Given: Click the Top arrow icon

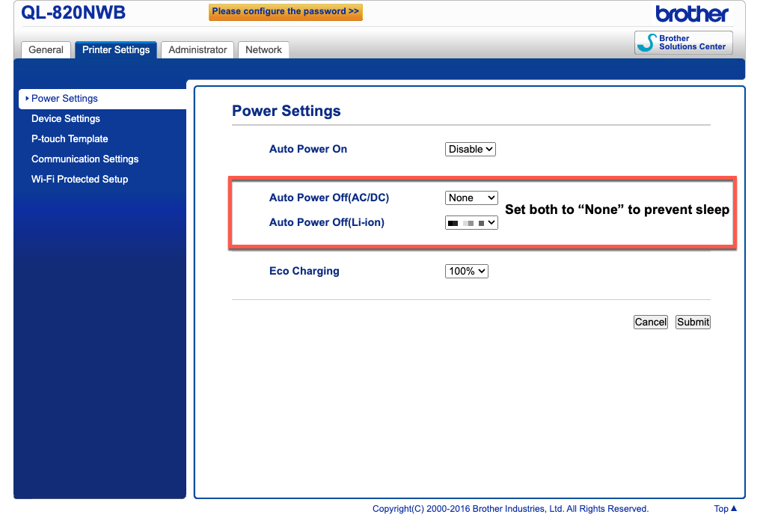Looking at the screenshot, I should 734,508.
